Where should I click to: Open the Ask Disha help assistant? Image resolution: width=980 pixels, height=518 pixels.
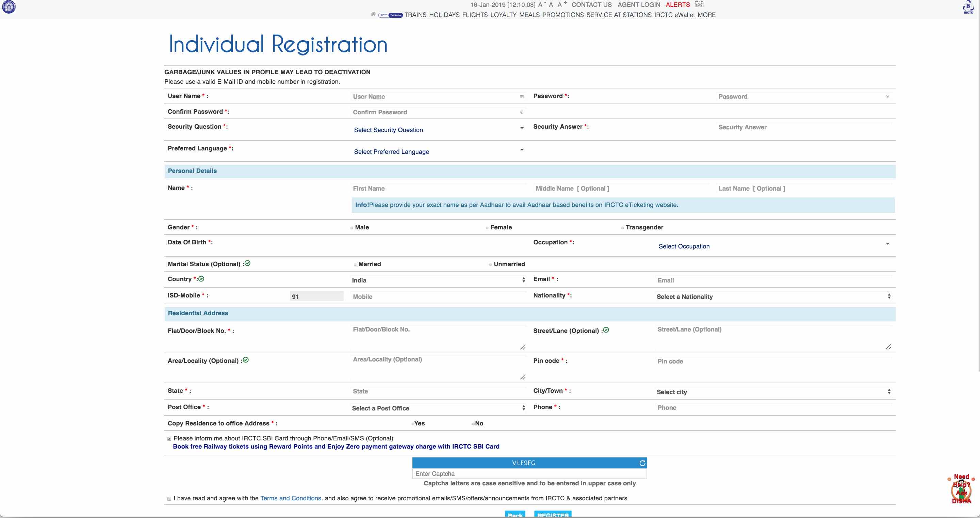(x=961, y=489)
